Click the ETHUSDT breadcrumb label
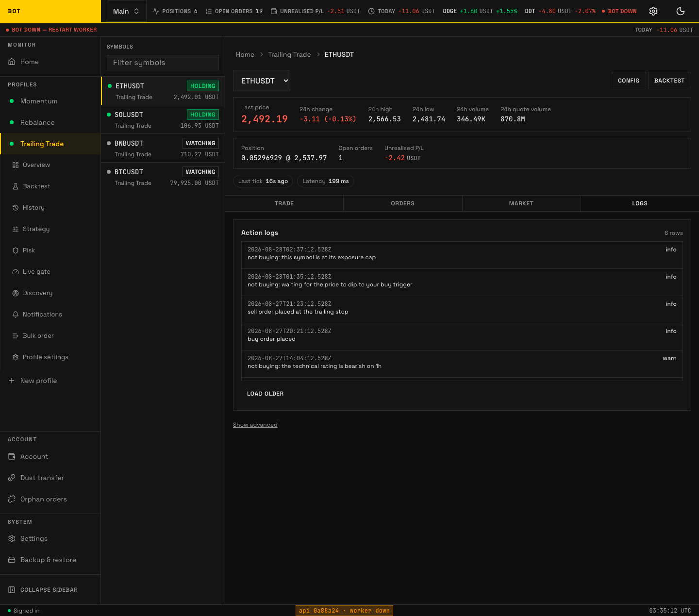Viewport: 699px width, 616px height. coord(339,54)
